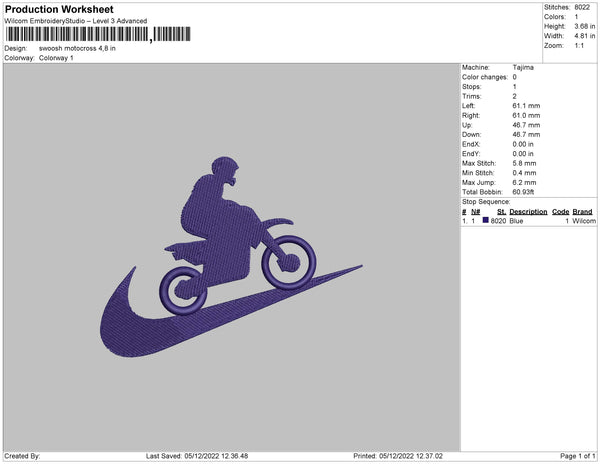Click the Width value 4.81 in

pyautogui.click(x=585, y=36)
